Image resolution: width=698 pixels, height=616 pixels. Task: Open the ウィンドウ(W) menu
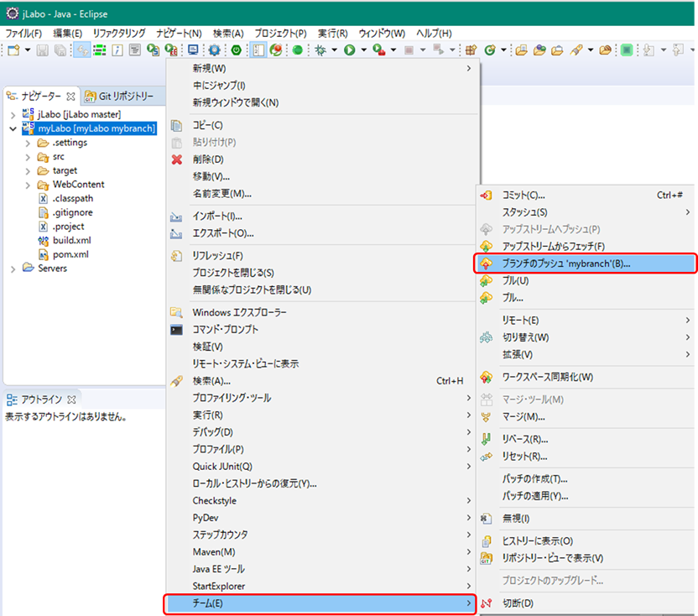382,34
